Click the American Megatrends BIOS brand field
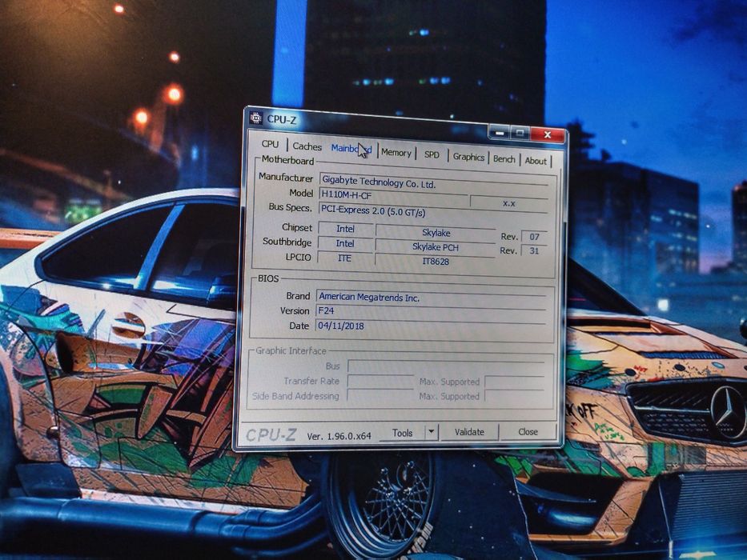Image resolution: width=747 pixels, height=560 pixels. pyautogui.click(x=431, y=298)
